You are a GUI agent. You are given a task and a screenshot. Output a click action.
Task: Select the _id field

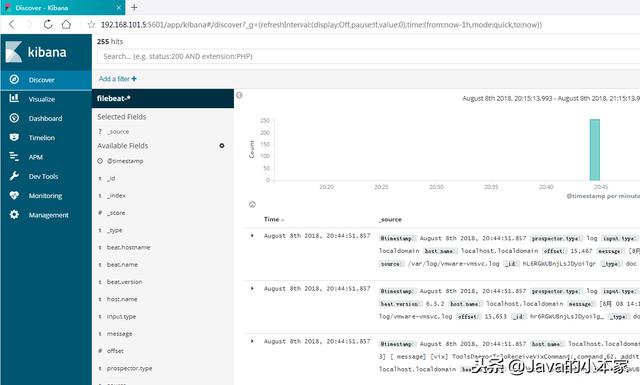(111, 178)
